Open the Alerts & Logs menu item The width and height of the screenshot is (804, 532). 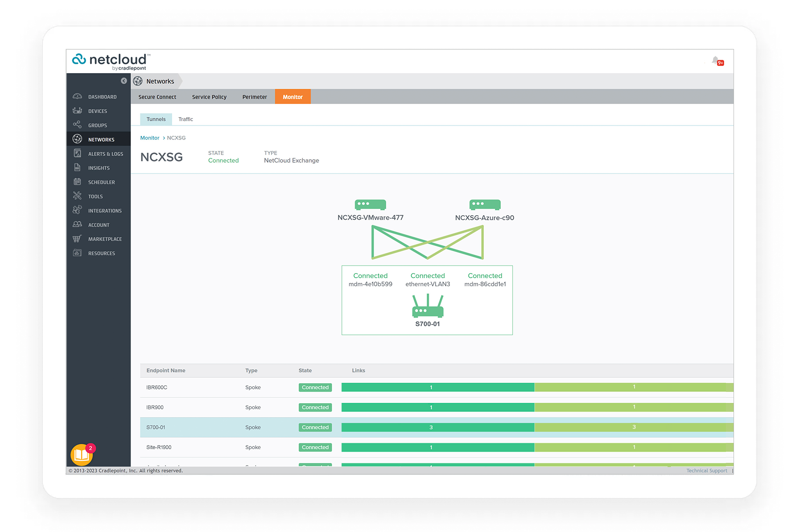click(106, 154)
